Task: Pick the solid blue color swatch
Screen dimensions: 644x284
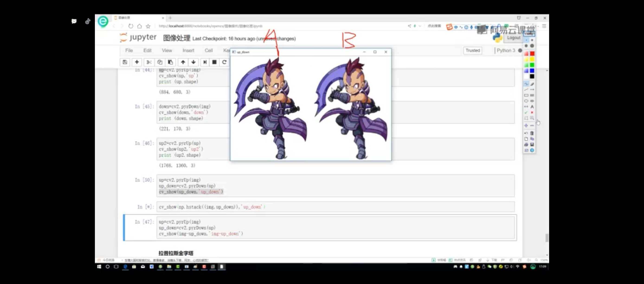Action: pyautogui.click(x=532, y=71)
